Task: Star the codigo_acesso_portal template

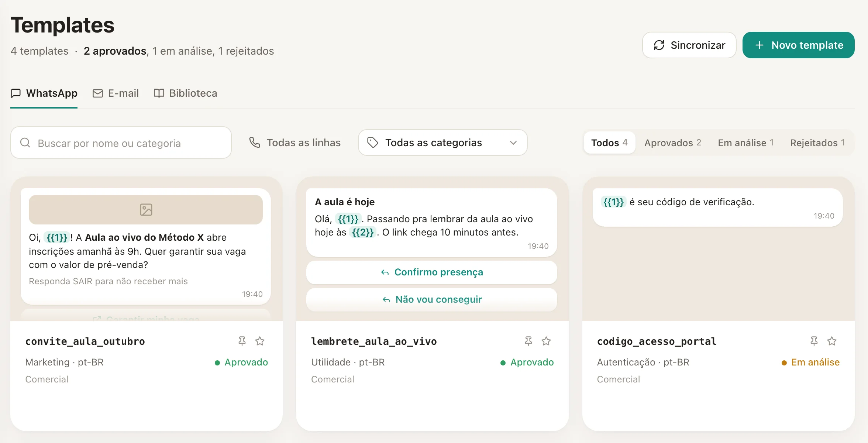Action: click(832, 341)
